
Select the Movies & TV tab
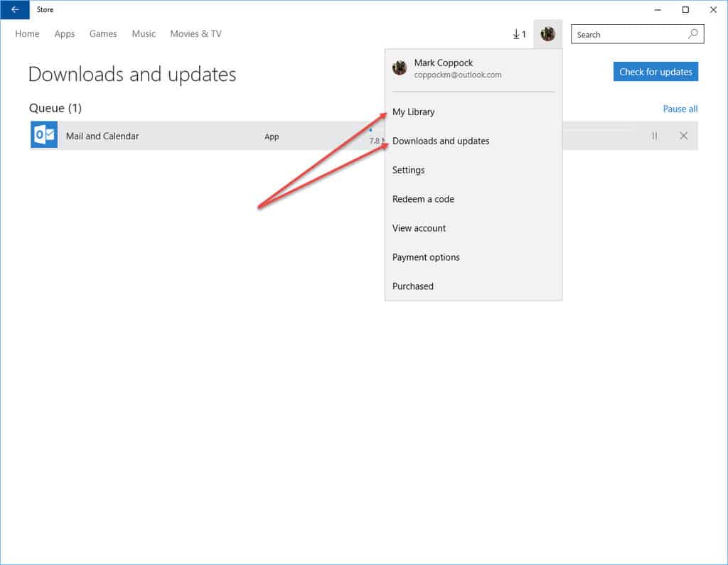(196, 34)
